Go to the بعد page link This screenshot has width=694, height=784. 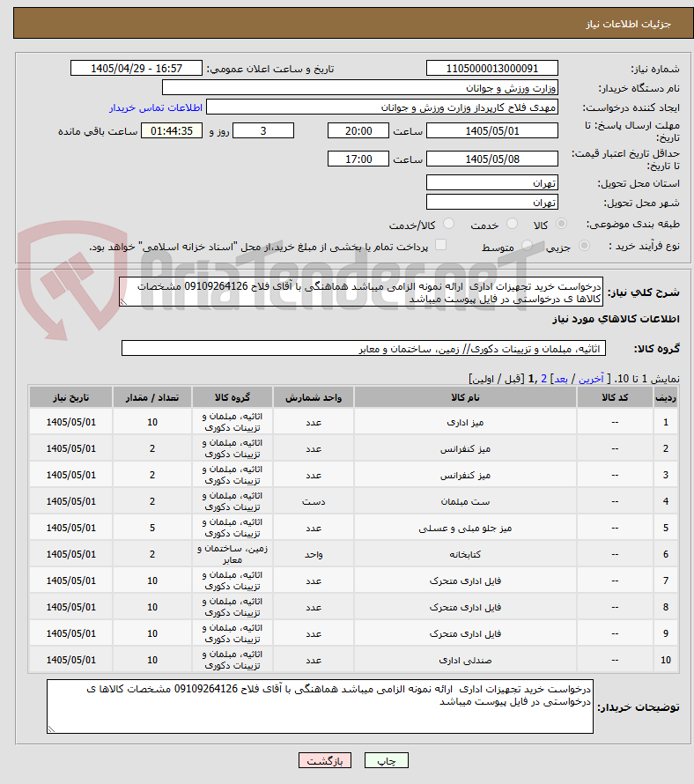[560, 379]
